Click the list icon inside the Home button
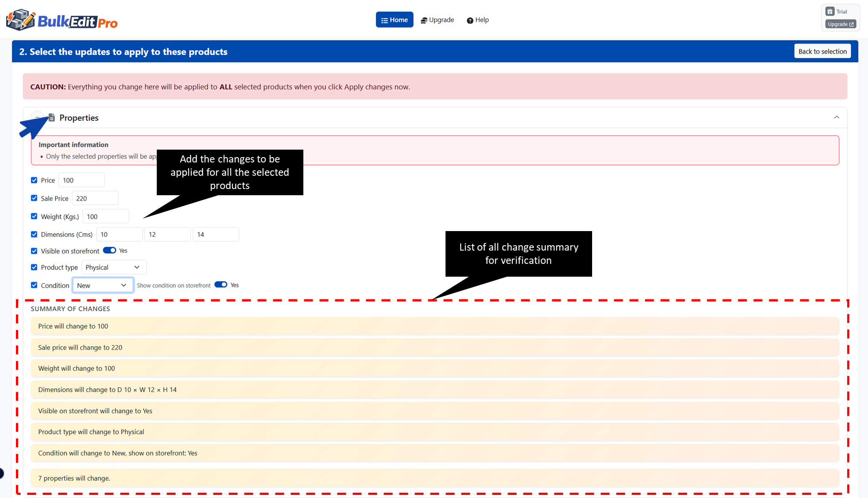 [x=384, y=19]
